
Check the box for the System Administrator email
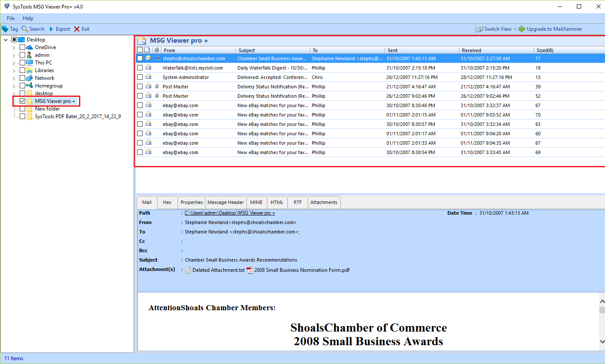140,77
